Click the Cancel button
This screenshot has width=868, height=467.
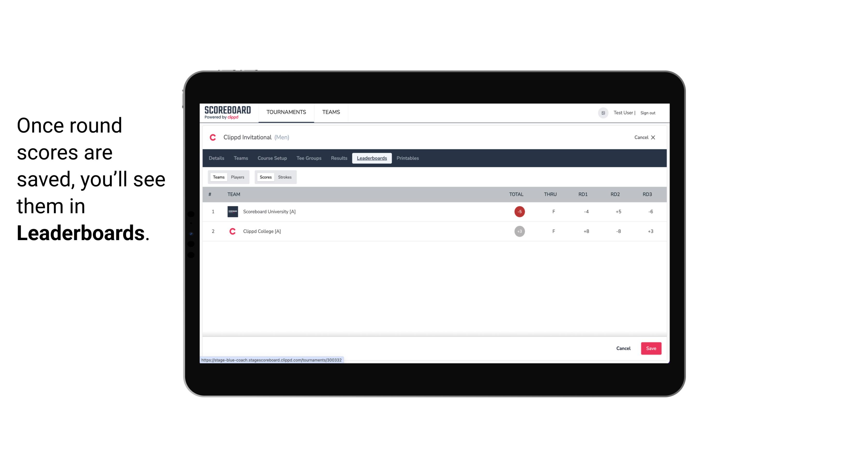[623, 348]
